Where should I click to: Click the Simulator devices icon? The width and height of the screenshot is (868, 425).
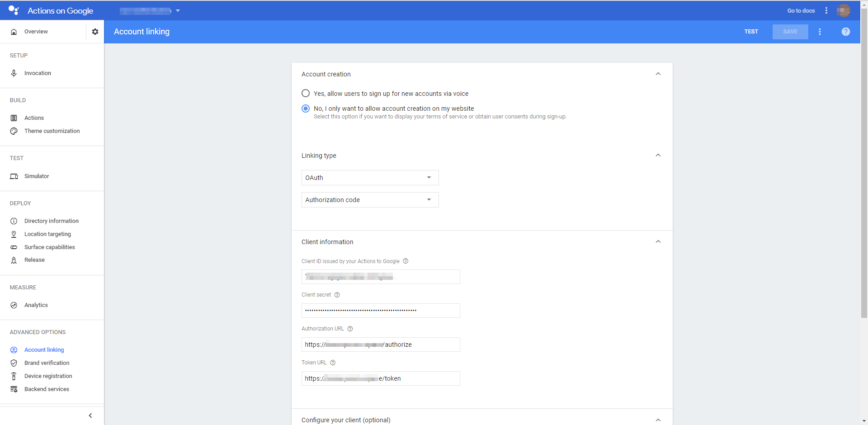click(14, 176)
